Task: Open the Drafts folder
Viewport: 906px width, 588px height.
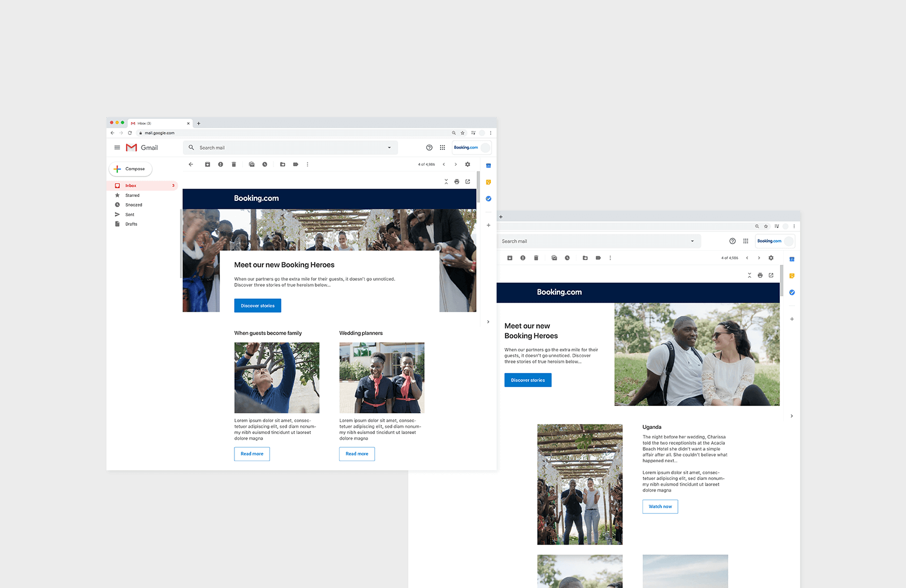Action: 131,224
